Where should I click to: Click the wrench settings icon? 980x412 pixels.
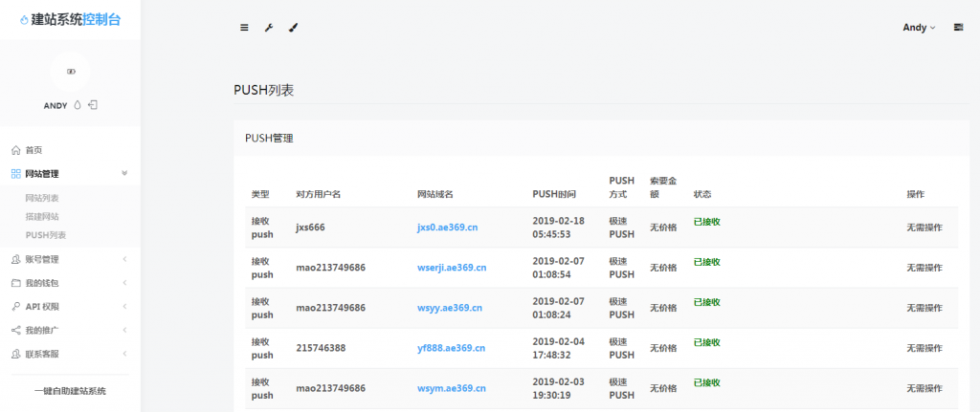(x=269, y=28)
